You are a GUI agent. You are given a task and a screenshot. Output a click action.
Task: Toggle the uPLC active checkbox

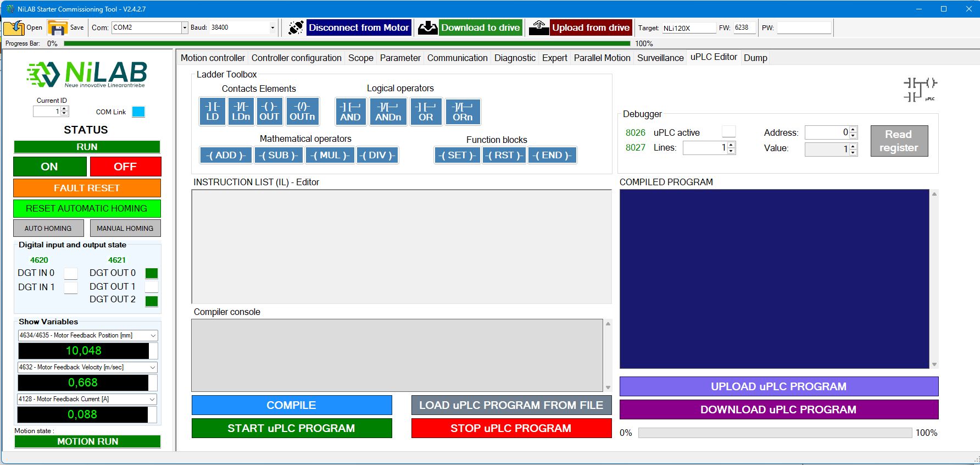click(x=728, y=132)
